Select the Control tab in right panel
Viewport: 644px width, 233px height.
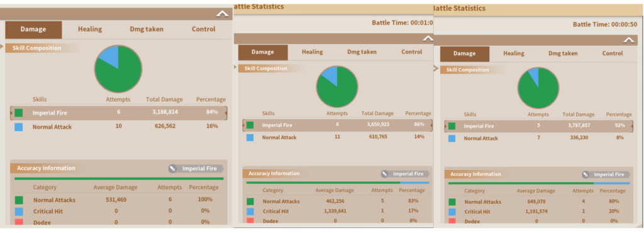[x=613, y=54]
